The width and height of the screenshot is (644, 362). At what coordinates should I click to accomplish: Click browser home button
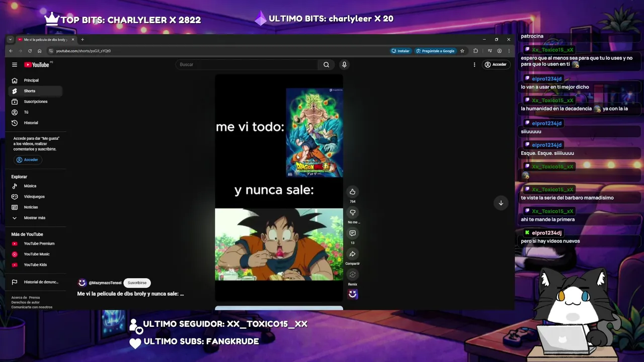coord(39,51)
